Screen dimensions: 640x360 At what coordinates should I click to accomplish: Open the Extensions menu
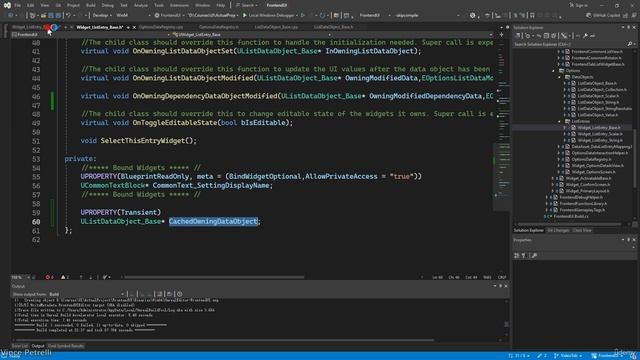pos(180,5)
